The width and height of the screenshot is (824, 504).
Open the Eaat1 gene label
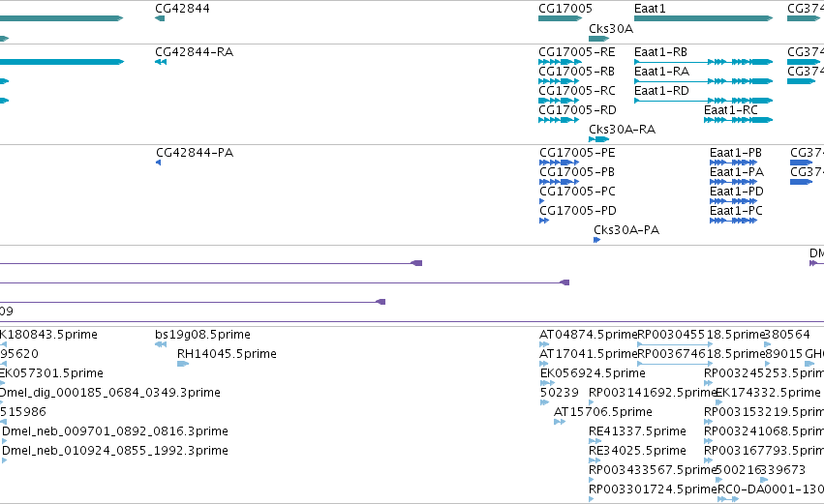(650, 9)
